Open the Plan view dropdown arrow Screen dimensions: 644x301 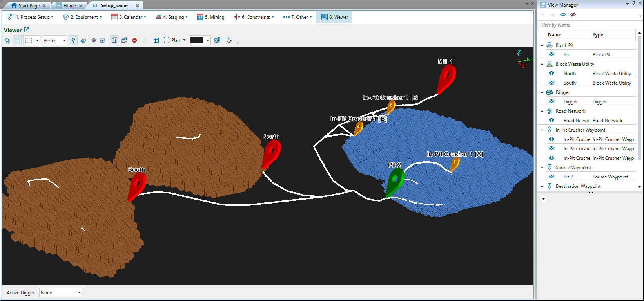click(x=184, y=40)
